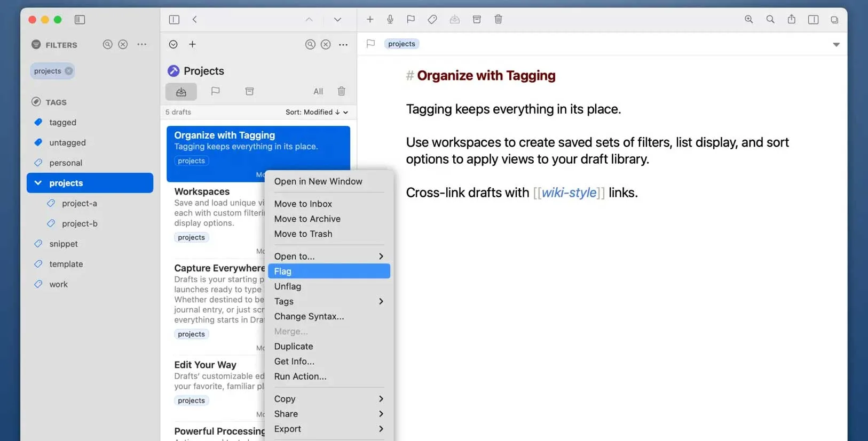Image resolution: width=868 pixels, height=441 pixels.
Task: Click the tag icon in the toolbar
Action: [432, 20]
